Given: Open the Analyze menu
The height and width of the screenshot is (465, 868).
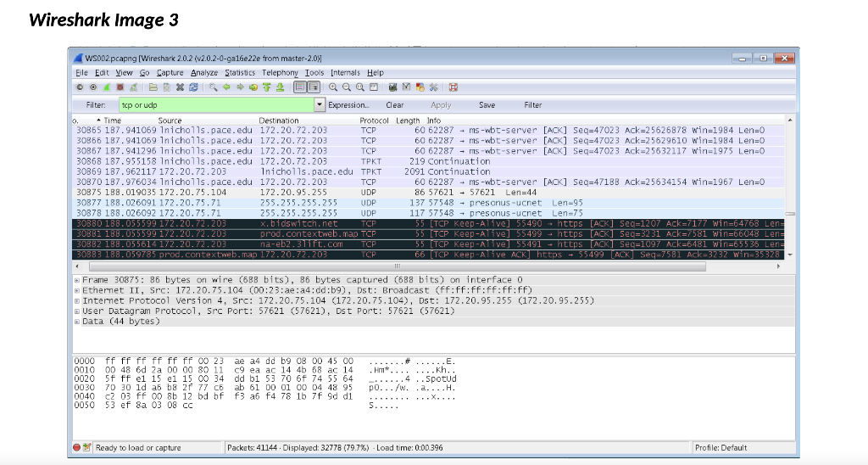Looking at the screenshot, I should [x=204, y=73].
